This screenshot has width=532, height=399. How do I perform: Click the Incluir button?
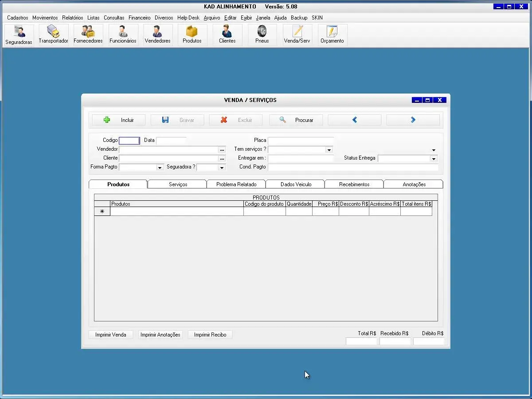point(119,120)
